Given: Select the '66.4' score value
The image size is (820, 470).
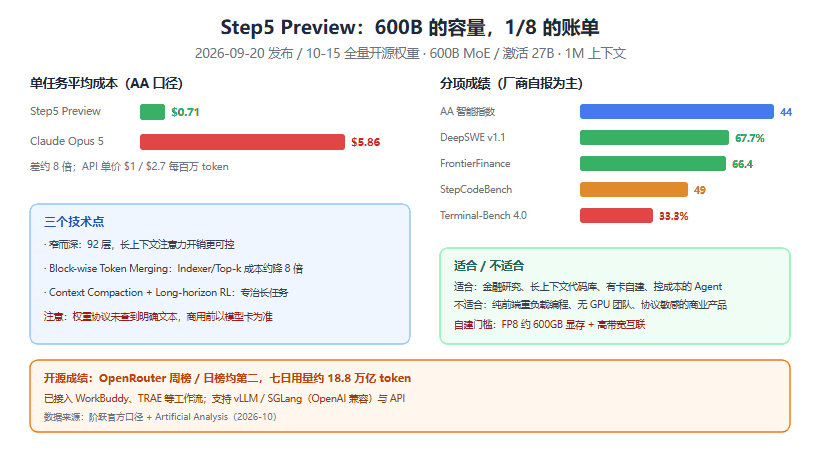Looking at the screenshot, I should 743,164.
